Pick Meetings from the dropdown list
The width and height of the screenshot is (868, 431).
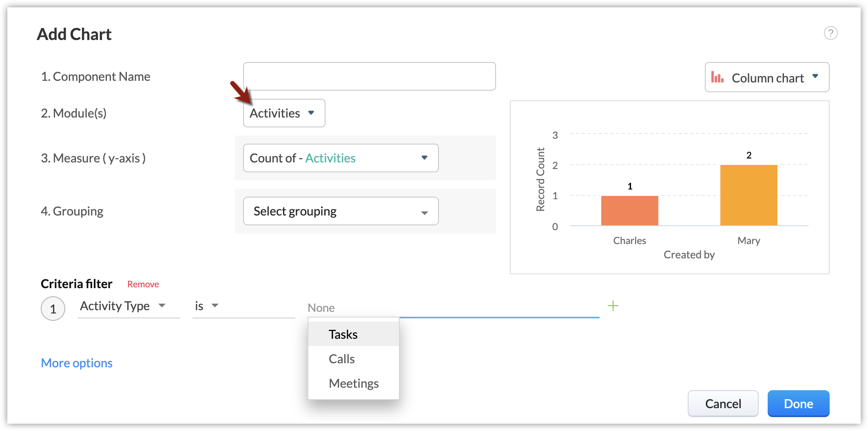point(354,383)
